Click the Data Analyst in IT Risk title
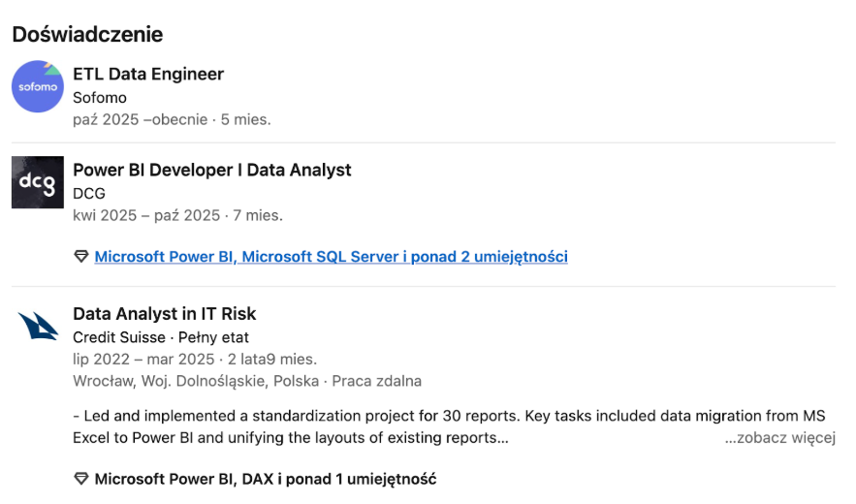 pyautogui.click(x=165, y=314)
